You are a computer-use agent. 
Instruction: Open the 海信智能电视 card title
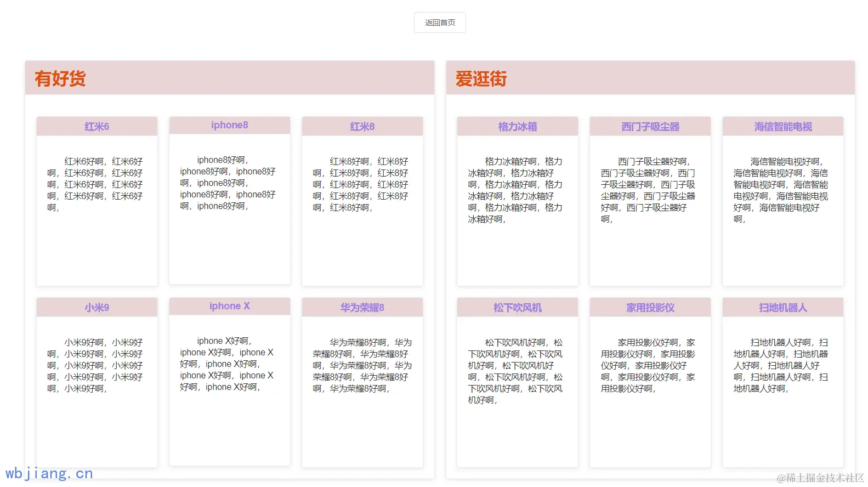(x=783, y=127)
